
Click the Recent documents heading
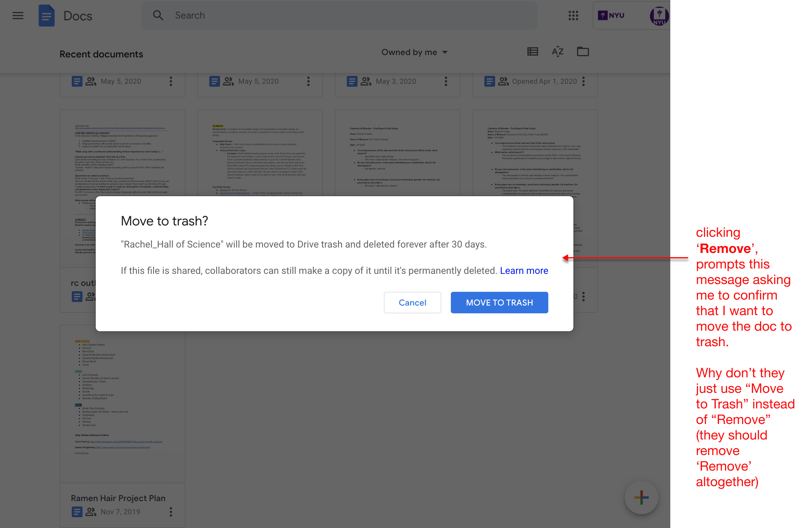(101, 54)
